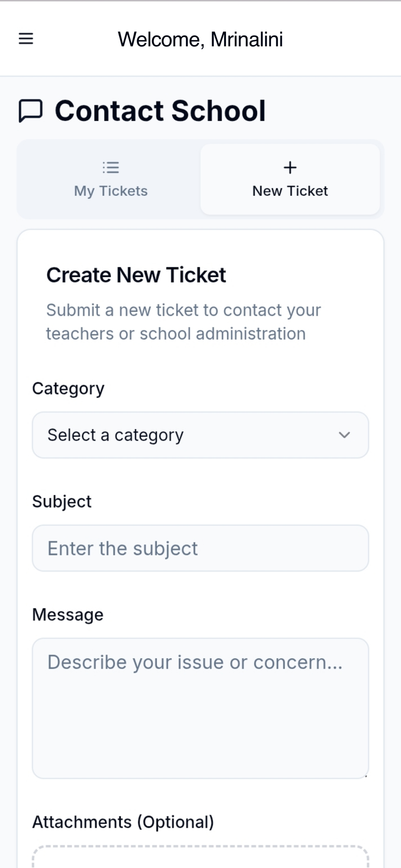Click the Attachments (Optional) label

123,822
